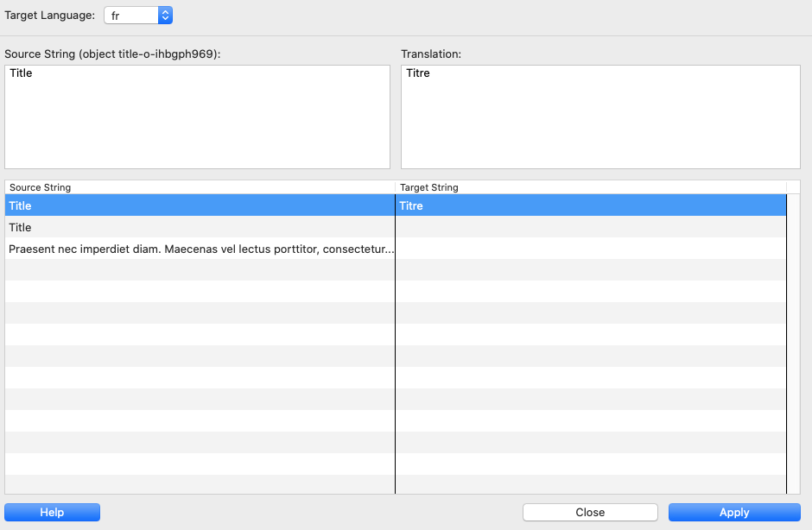The image size is (812, 530).
Task: Click the "Target Language:" label
Action: point(50,16)
